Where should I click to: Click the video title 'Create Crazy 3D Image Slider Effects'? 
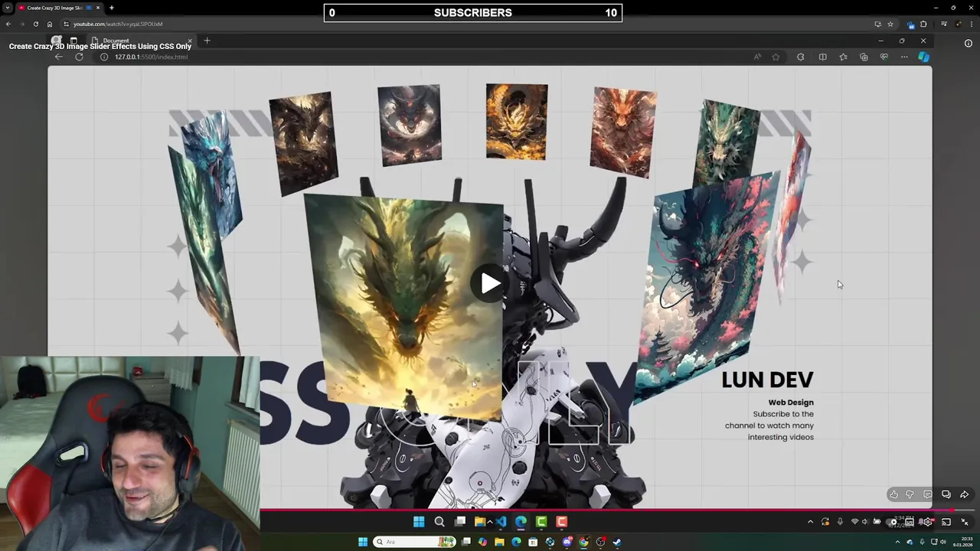point(100,46)
